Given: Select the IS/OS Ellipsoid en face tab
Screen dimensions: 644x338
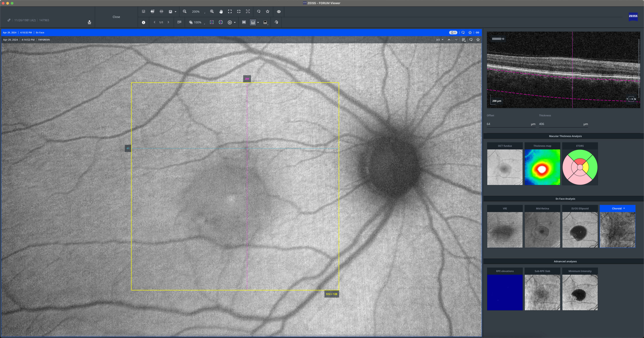Looking at the screenshot, I should [x=580, y=208].
